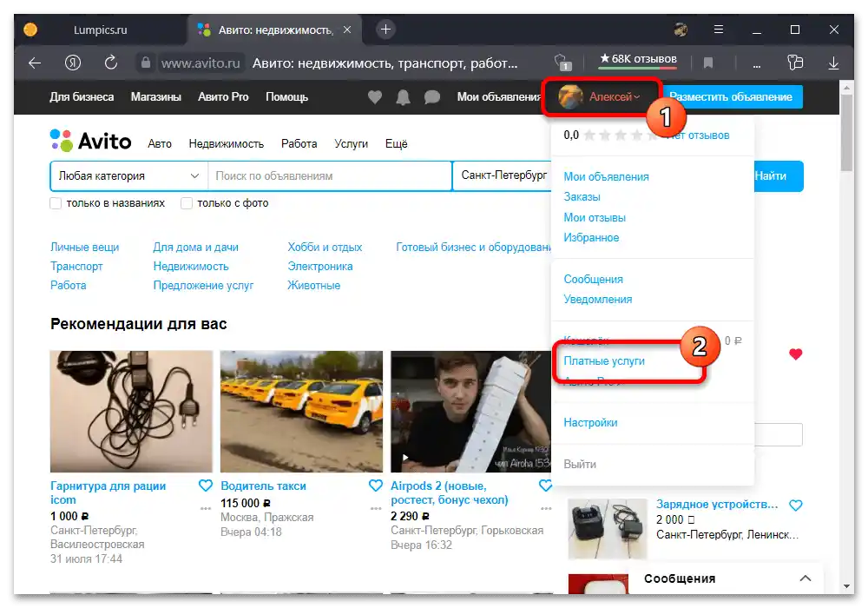Screen dimensions: 868x608
Task: Open a new browser tab
Action: coord(386,30)
